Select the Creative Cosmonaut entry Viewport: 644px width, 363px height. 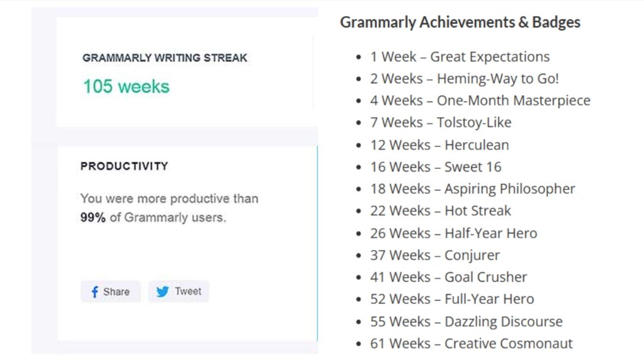(x=471, y=343)
